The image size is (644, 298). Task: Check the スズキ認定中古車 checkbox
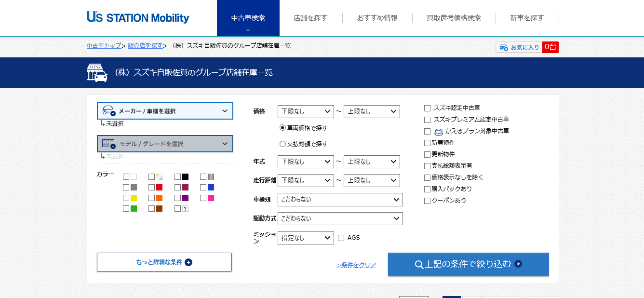pos(427,108)
